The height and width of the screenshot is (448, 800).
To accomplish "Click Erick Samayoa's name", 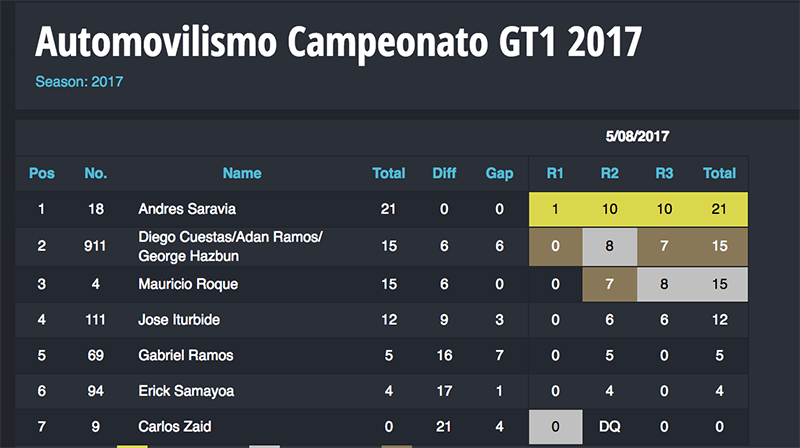I will point(186,391).
